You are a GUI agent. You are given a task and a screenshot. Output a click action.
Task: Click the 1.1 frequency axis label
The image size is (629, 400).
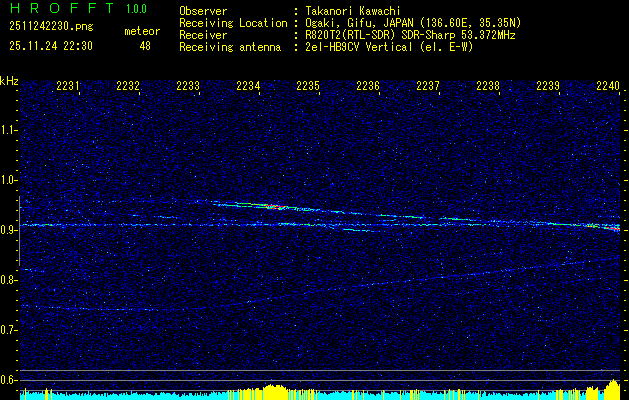coord(9,130)
